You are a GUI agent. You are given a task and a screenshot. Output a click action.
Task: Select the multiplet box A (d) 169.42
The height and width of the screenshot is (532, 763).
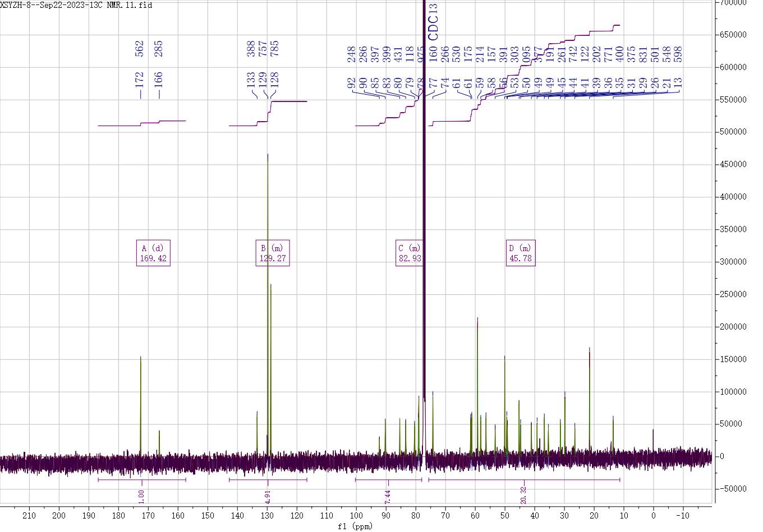click(153, 253)
